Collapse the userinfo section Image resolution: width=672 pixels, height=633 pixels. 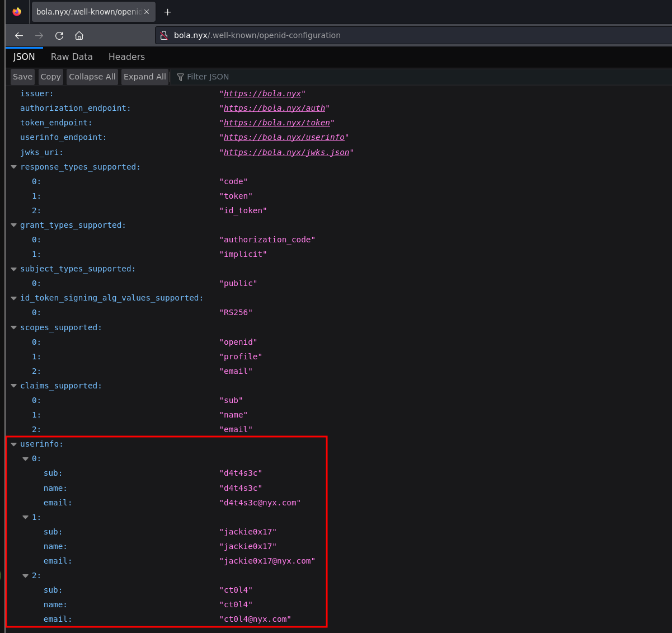[x=13, y=444]
